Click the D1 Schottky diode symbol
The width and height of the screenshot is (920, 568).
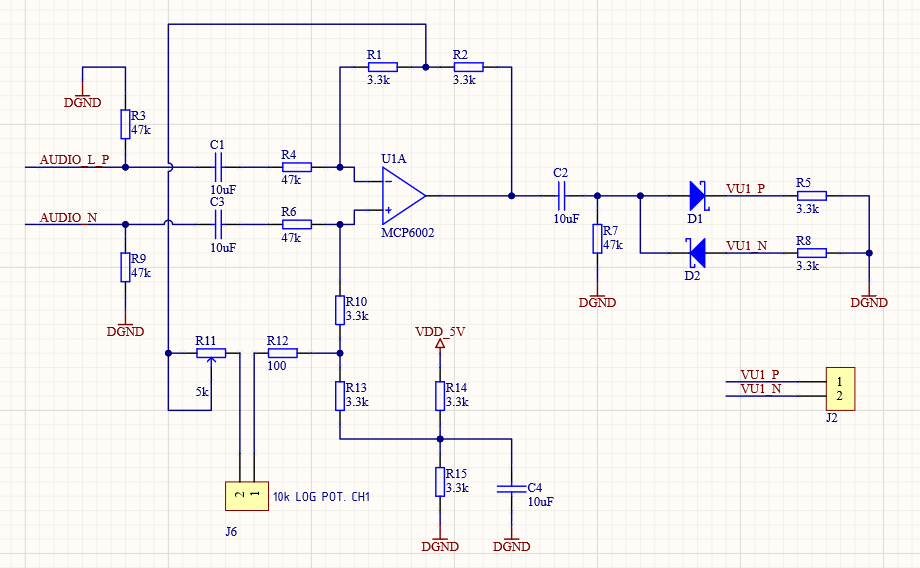click(698, 195)
